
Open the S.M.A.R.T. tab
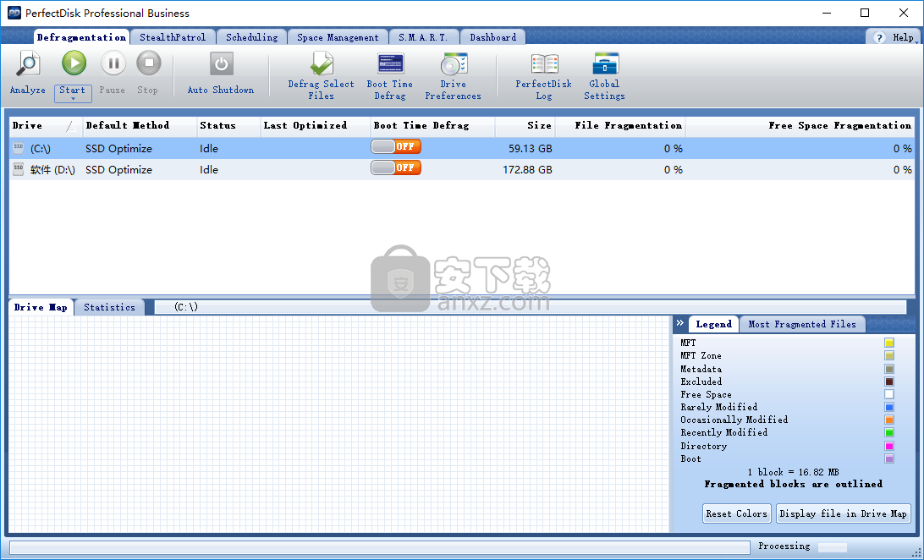click(x=423, y=37)
